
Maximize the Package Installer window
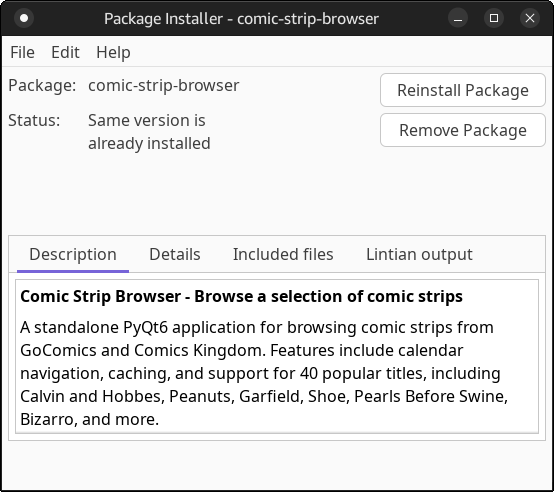(x=494, y=18)
